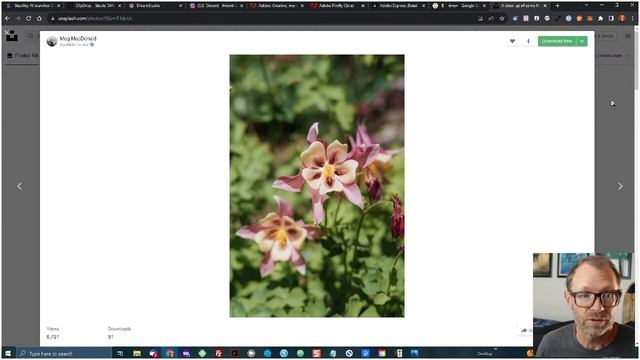Click the Downloads count value
The height and width of the screenshot is (360, 640).
click(111, 337)
